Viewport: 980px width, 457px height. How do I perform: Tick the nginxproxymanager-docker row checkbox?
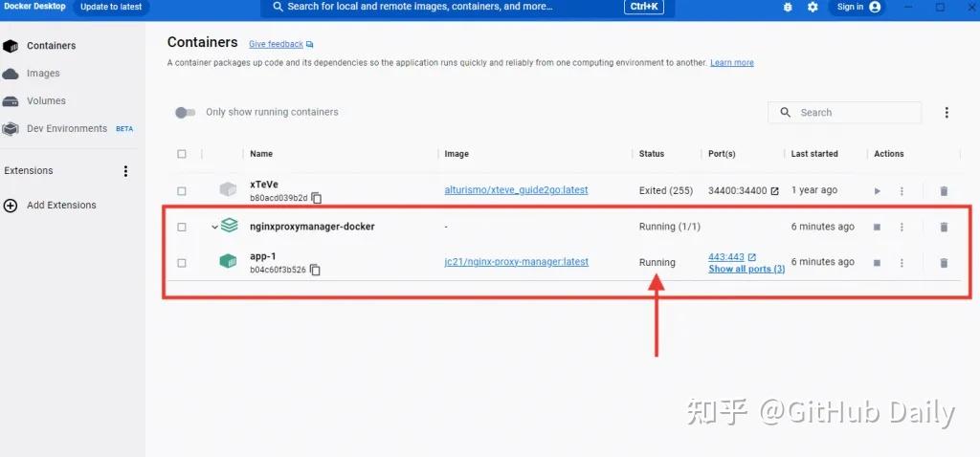click(182, 228)
